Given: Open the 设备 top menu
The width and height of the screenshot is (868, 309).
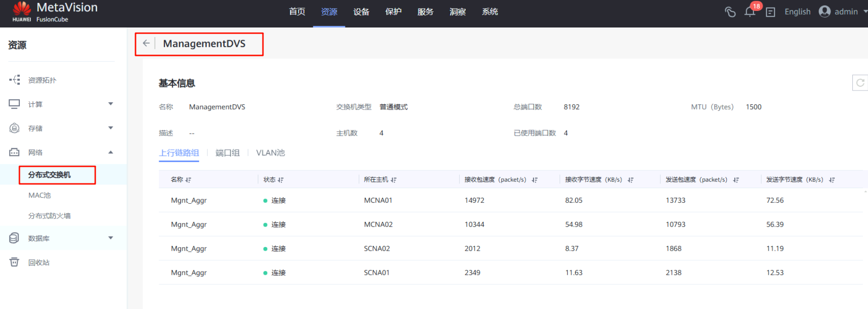Looking at the screenshot, I should point(361,12).
